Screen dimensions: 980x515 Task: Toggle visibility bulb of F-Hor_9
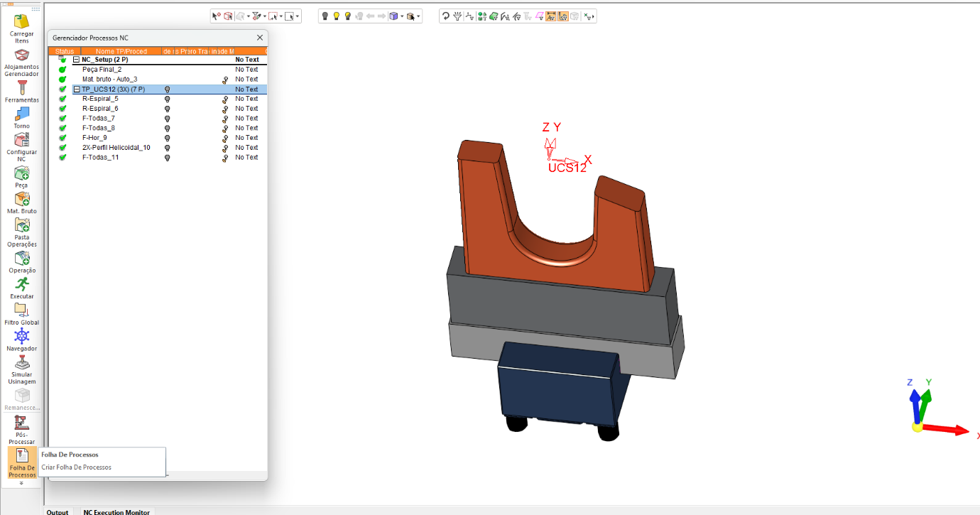click(167, 138)
